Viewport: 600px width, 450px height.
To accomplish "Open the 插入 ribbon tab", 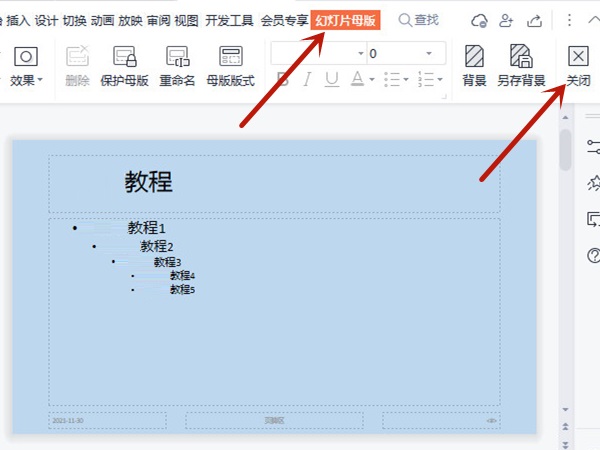I will [x=18, y=20].
